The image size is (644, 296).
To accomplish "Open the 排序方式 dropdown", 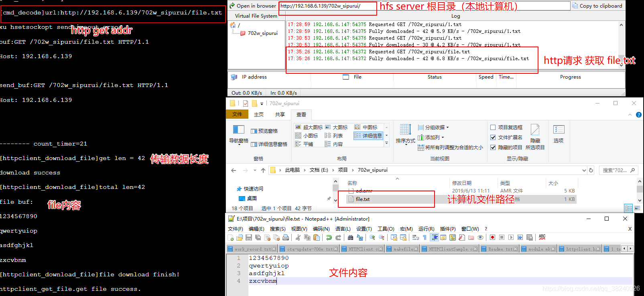I will [x=405, y=134].
